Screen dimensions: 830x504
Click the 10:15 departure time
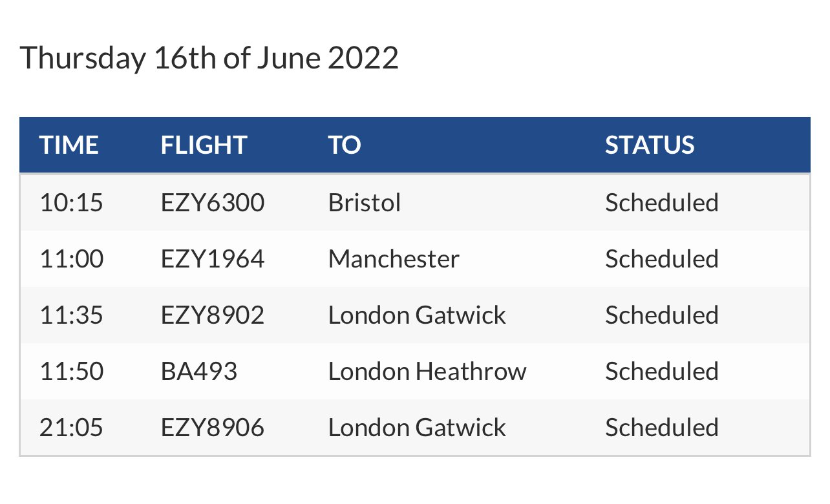click(x=71, y=203)
